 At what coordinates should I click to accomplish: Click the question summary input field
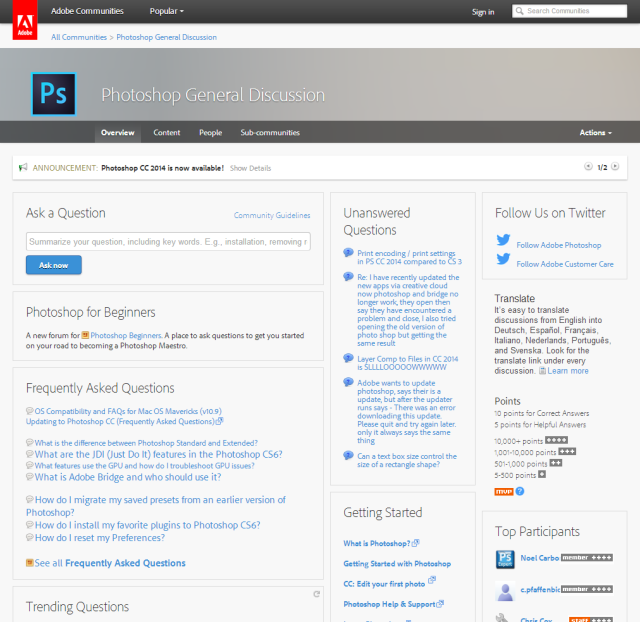click(x=168, y=242)
